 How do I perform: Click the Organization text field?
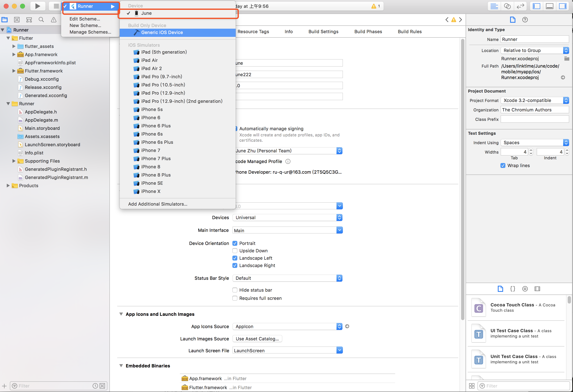click(x=535, y=110)
